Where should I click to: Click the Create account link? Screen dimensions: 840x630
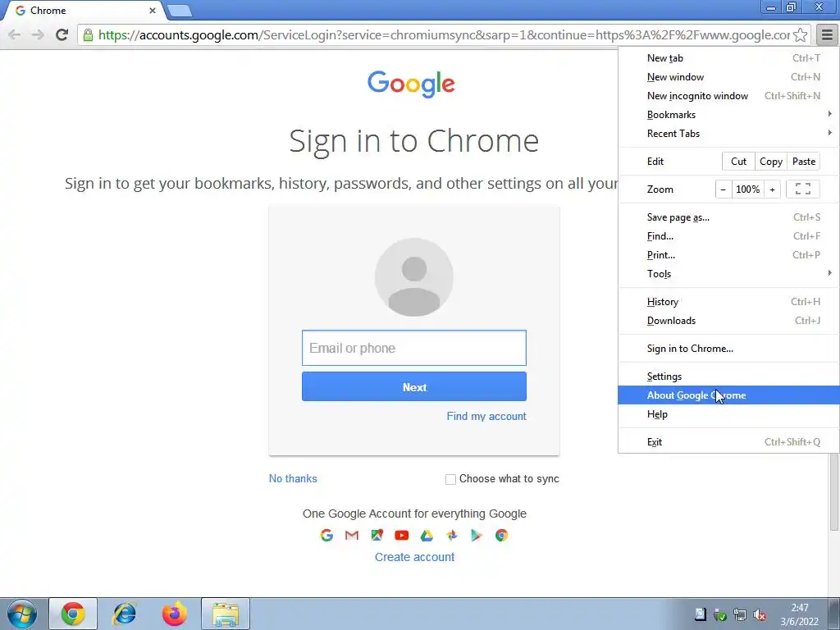tap(414, 557)
